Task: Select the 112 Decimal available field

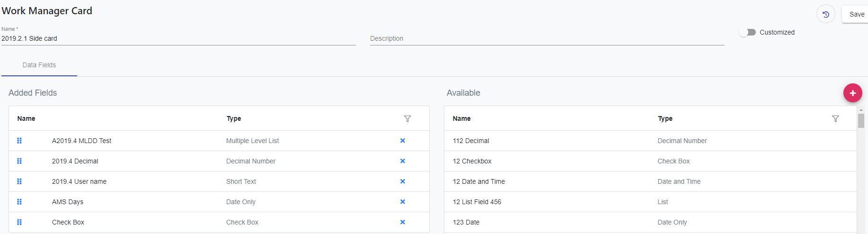Action: (x=650, y=141)
